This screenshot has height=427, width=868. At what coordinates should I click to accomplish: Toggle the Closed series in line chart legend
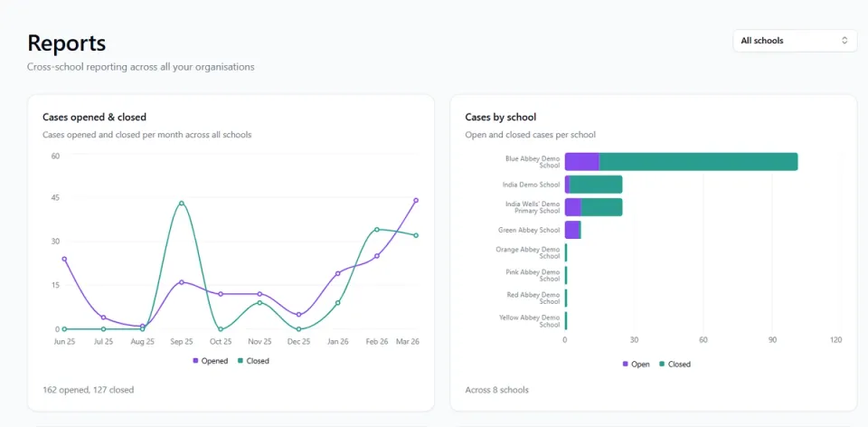click(x=253, y=361)
